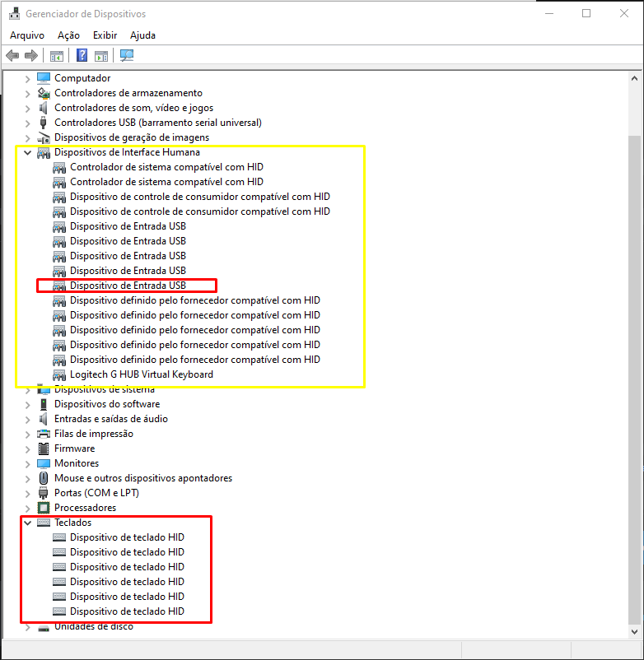Select the printer icon for Filas de impressão
Screen dimensions: 644x660
[44, 434]
